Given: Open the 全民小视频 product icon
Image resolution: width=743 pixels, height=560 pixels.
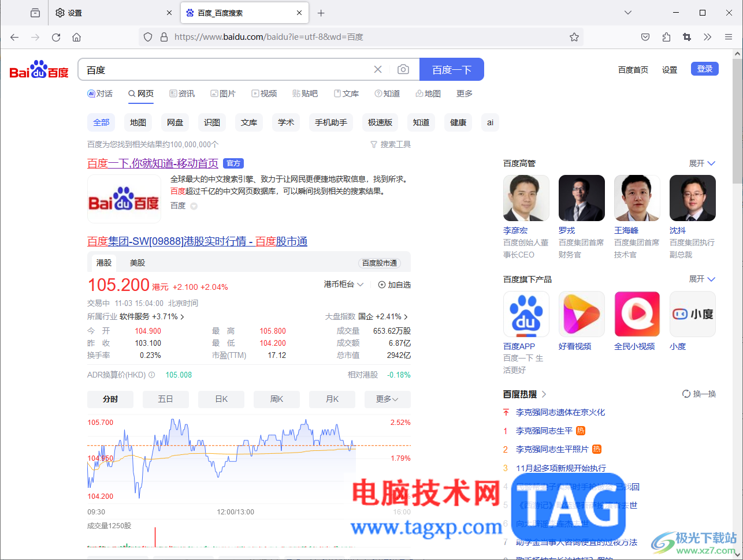Looking at the screenshot, I should [637, 314].
